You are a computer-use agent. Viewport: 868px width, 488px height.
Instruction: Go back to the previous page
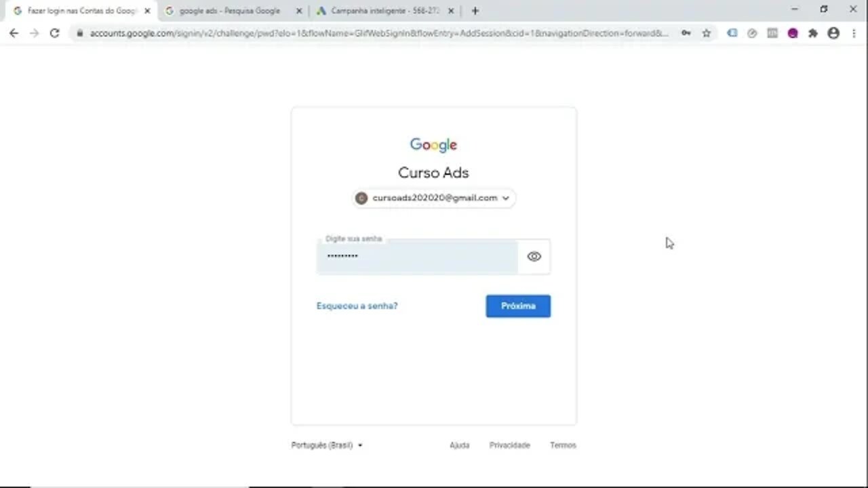(x=14, y=33)
